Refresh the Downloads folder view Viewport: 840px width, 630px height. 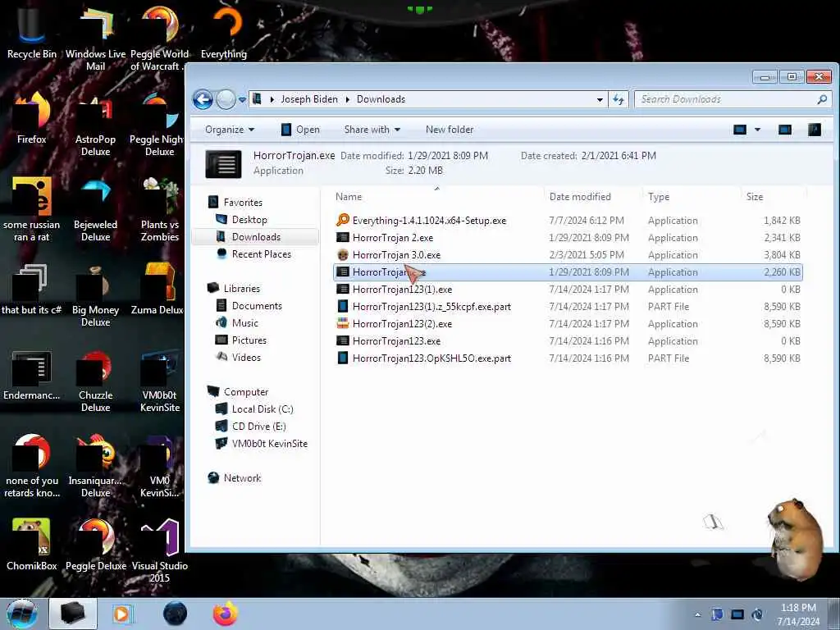(619, 99)
